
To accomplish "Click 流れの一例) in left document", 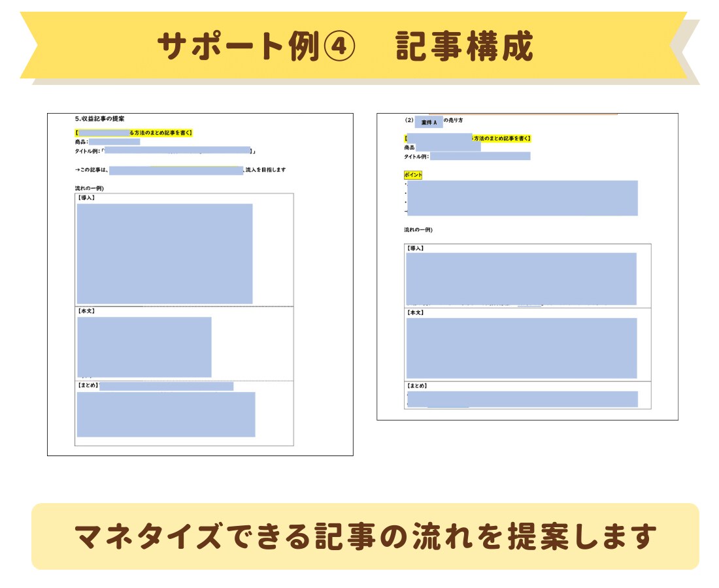I will pyautogui.click(x=90, y=188).
